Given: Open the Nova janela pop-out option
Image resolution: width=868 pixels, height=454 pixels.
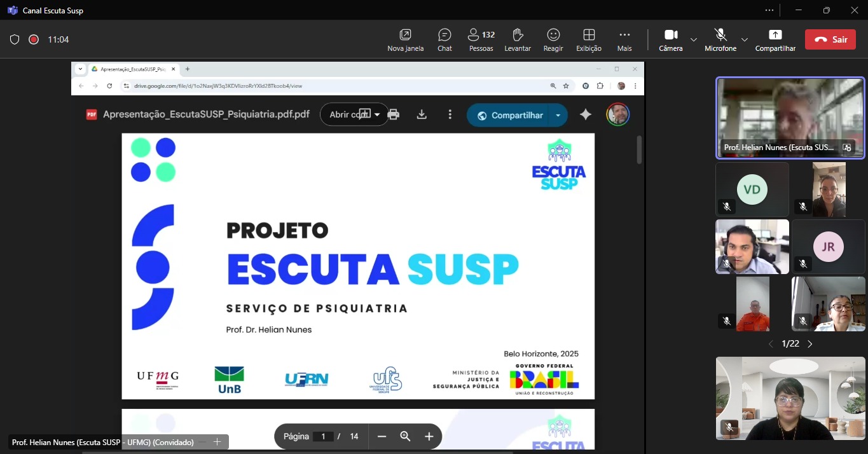Looking at the screenshot, I should 405,40.
